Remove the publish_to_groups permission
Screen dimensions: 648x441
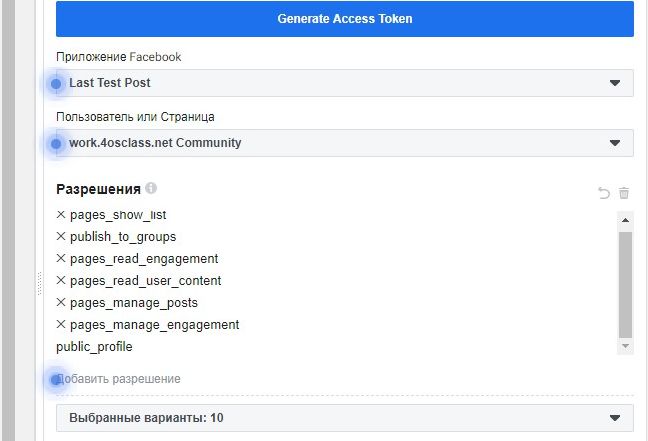tap(61, 236)
